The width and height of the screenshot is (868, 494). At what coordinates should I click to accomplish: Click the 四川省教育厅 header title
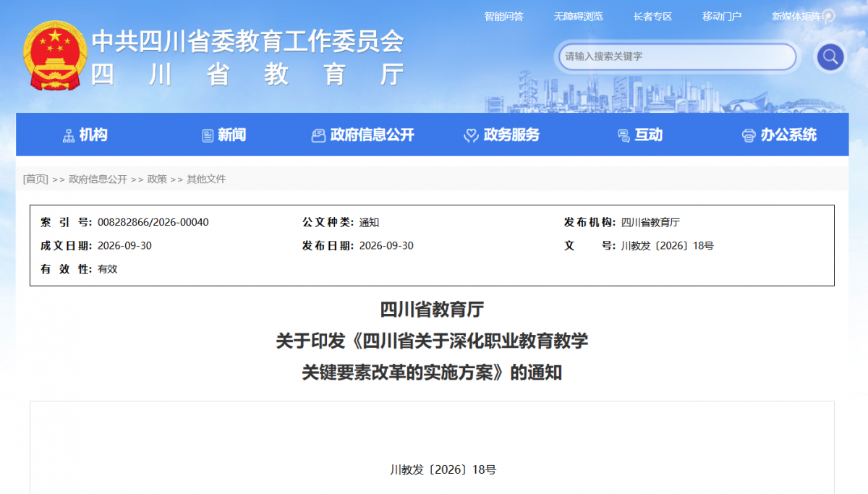(248, 74)
